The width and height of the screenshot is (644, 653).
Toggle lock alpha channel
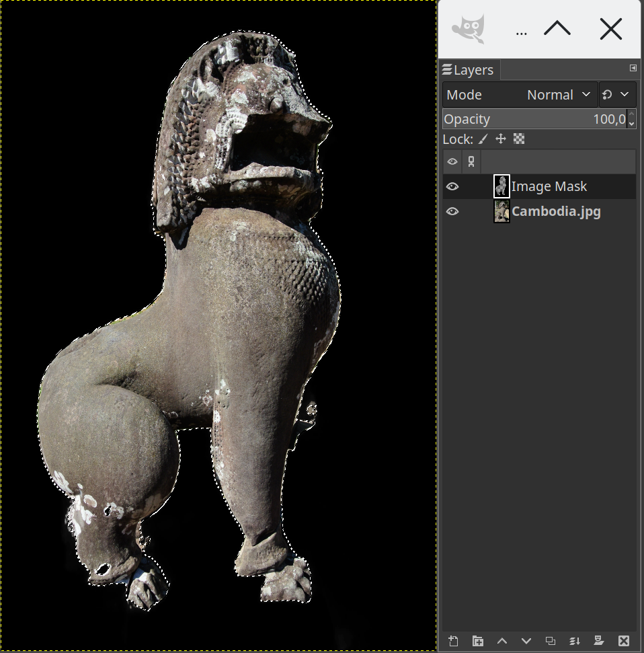tap(519, 139)
